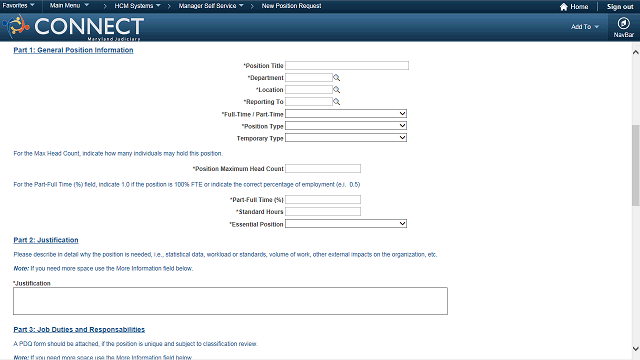Image resolution: width=640 pixels, height=360 pixels.
Task: Expand Full-Time / Part-Time dropdown
Action: click(x=346, y=113)
